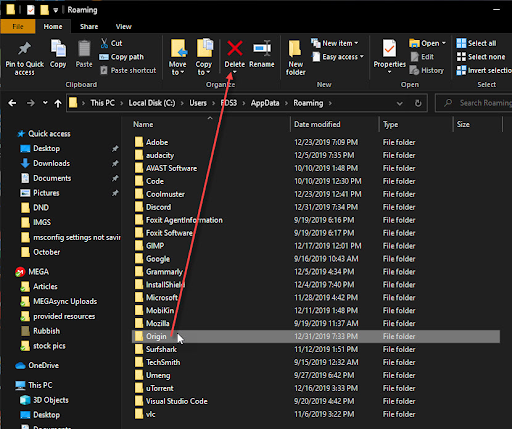Image resolution: width=512 pixels, height=429 pixels.
Task: Click Invert selection
Action: 484,70
